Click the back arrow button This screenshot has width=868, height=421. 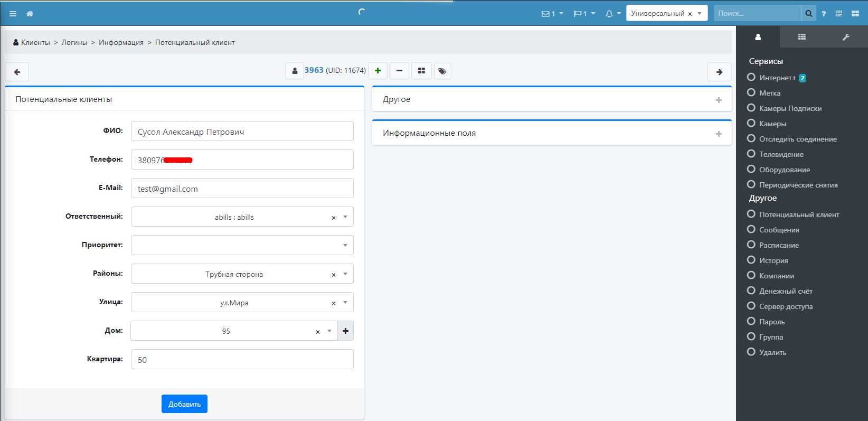click(17, 72)
